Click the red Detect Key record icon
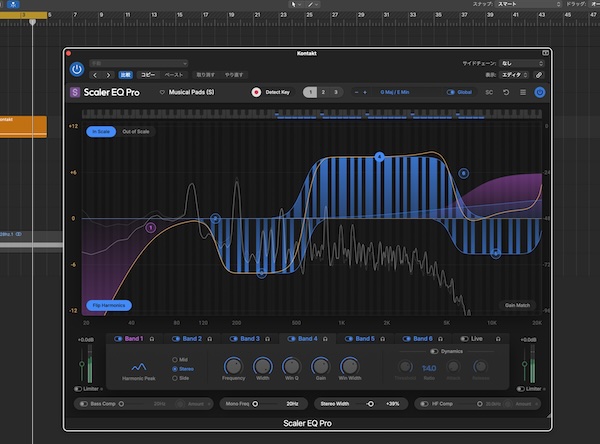 pyautogui.click(x=256, y=92)
